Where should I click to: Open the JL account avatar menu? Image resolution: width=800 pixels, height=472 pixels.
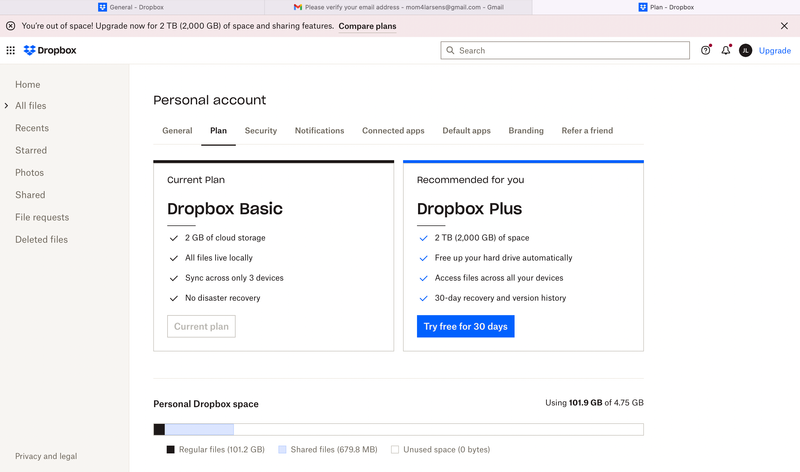coord(745,50)
